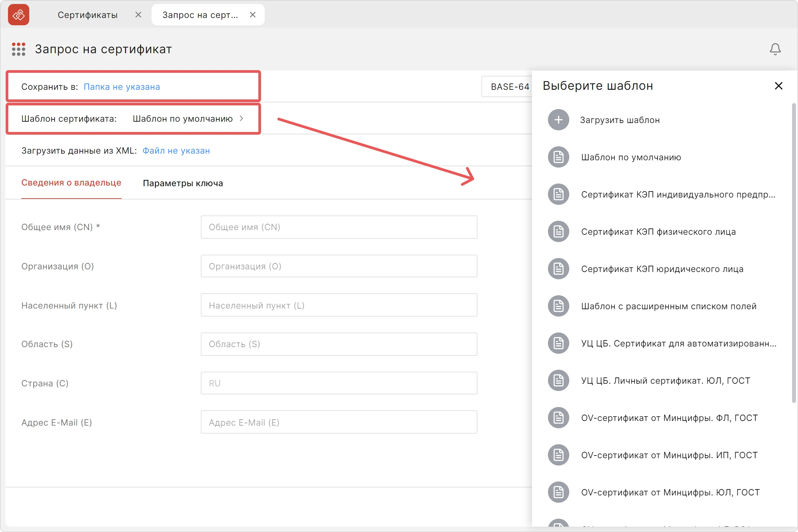Switch to the Параметры ключа tab
Image resolution: width=798 pixels, height=532 pixels.
(183, 183)
